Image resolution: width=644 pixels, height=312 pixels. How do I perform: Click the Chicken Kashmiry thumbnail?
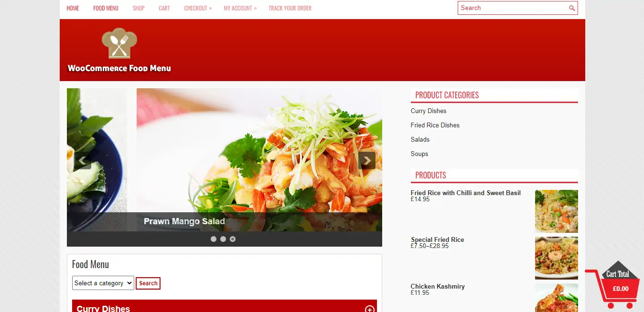click(557, 298)
